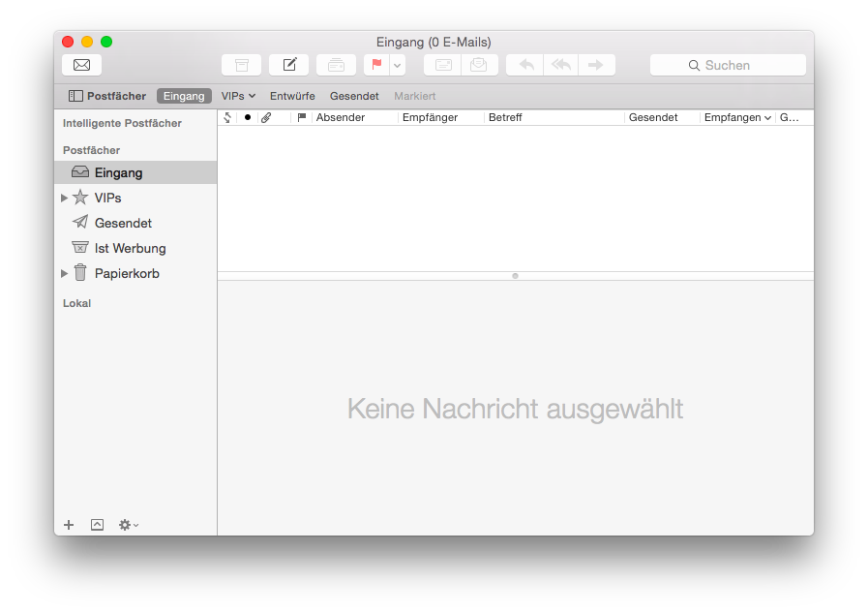
Task: Click the get new mail envelope icon
Action: click(81, 65)
